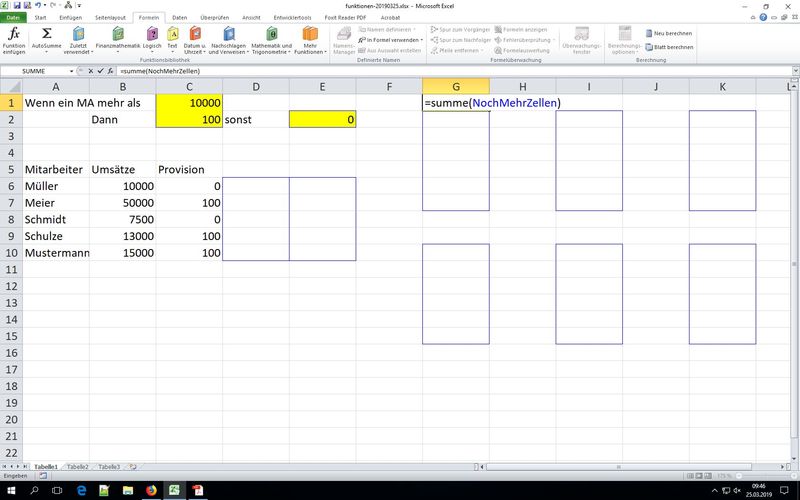Open the PDF reader taskbar icon

[x=197, y=490]
